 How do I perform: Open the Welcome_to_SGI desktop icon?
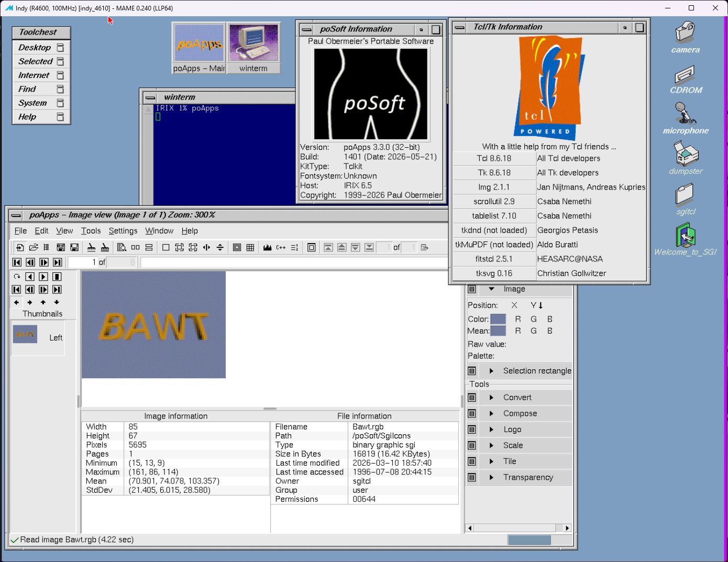(686, 239)
